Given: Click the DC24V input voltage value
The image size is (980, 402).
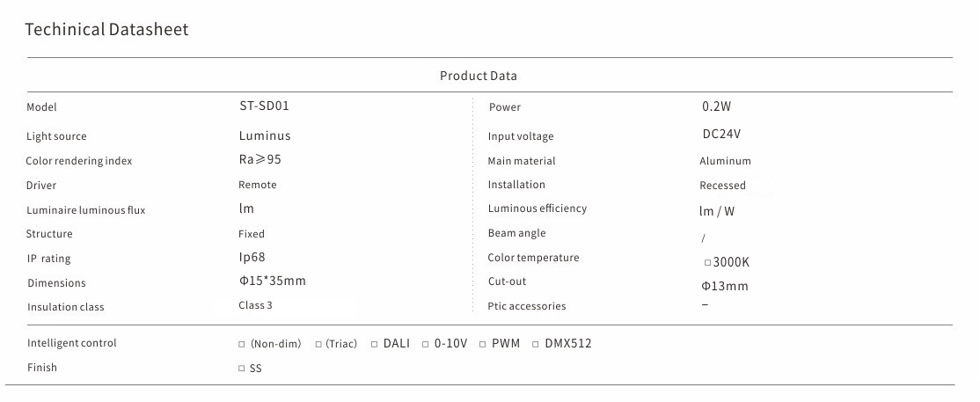Looking at the screenshot, I should (x=721, y=135).
